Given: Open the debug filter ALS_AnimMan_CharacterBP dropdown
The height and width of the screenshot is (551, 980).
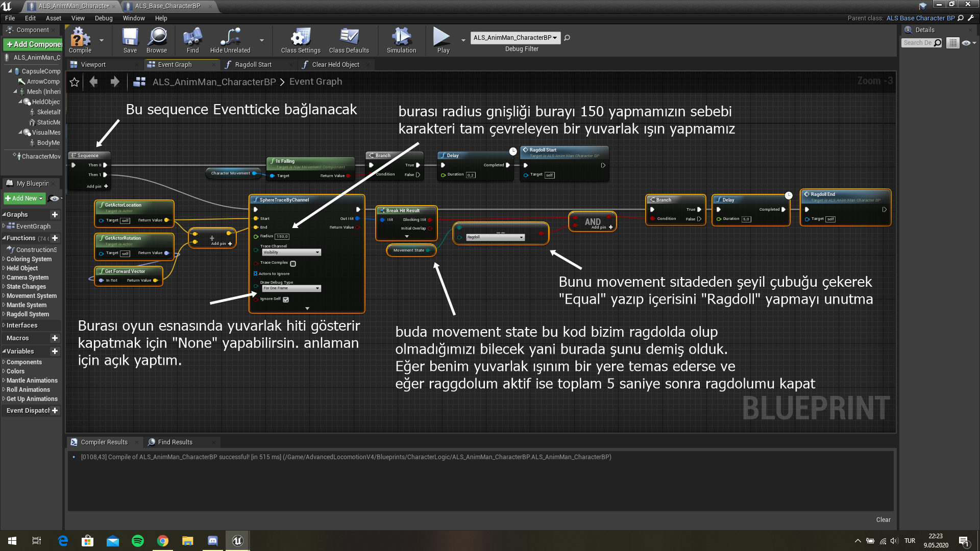Looking at the screenshot, I should click(x=516, y=38).
